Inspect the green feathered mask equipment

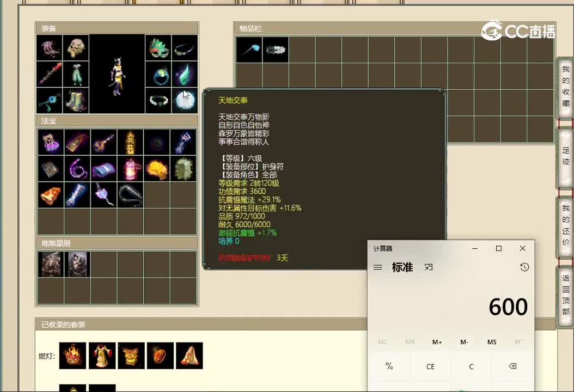tap(158, 47)
